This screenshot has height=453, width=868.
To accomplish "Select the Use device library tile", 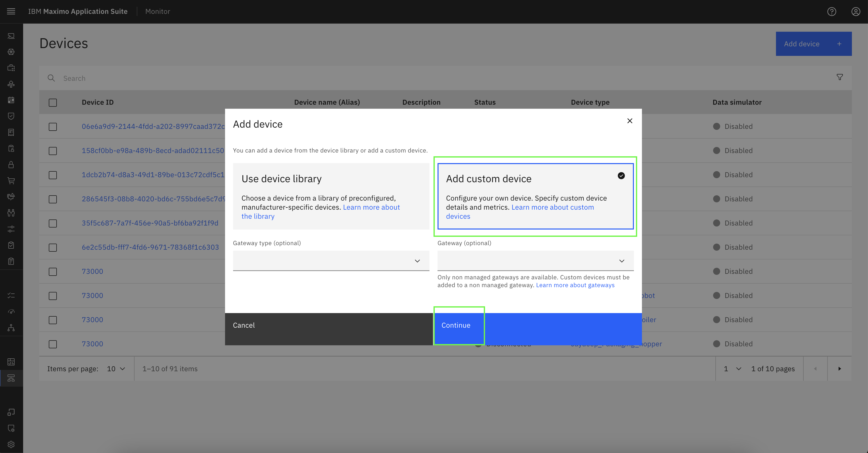I will [x=331, y=196].
